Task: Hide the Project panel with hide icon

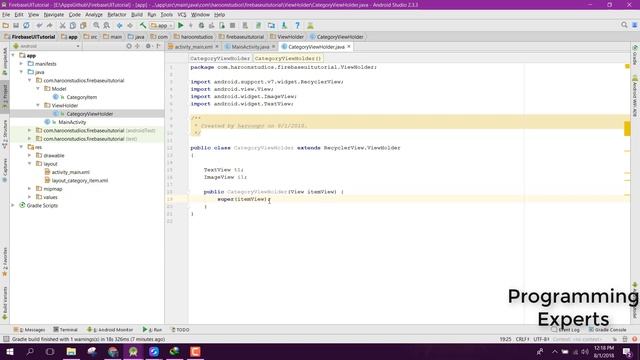Action: pos(158,46)
